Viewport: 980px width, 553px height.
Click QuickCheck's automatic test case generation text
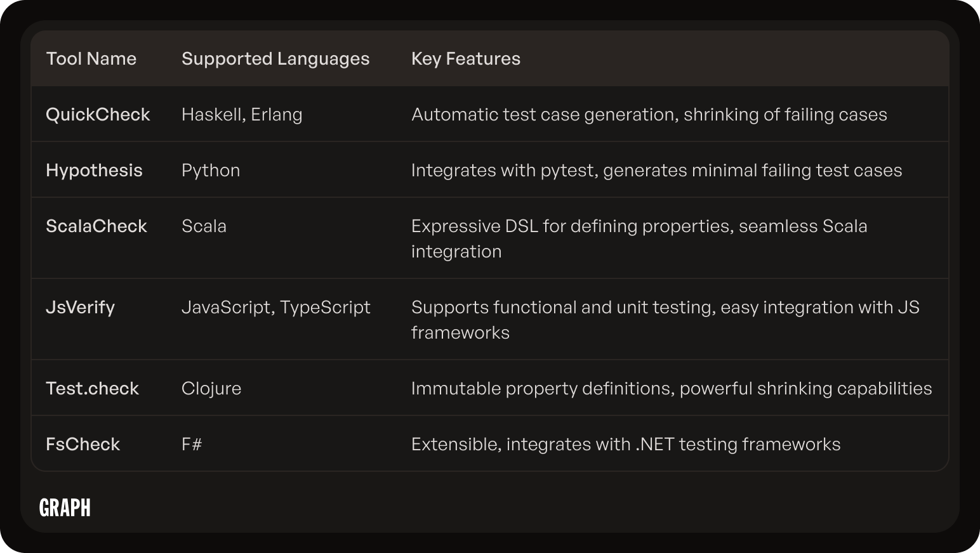(649, 115)
